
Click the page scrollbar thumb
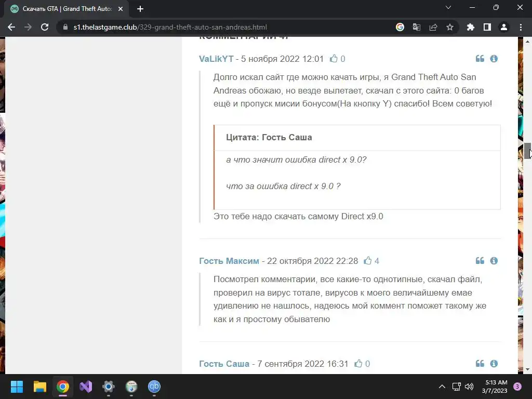[527, 151]
